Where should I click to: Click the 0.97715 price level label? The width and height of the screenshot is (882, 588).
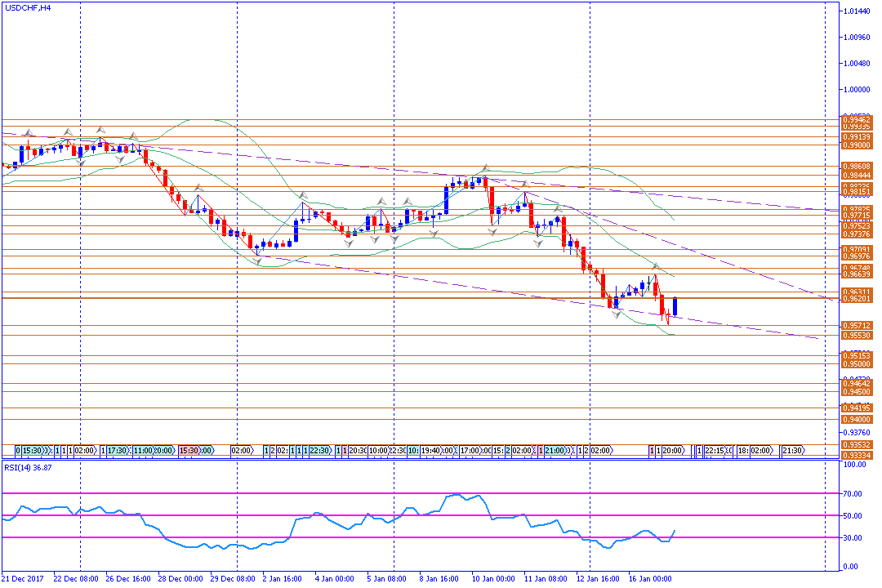(x=857, y=216)
